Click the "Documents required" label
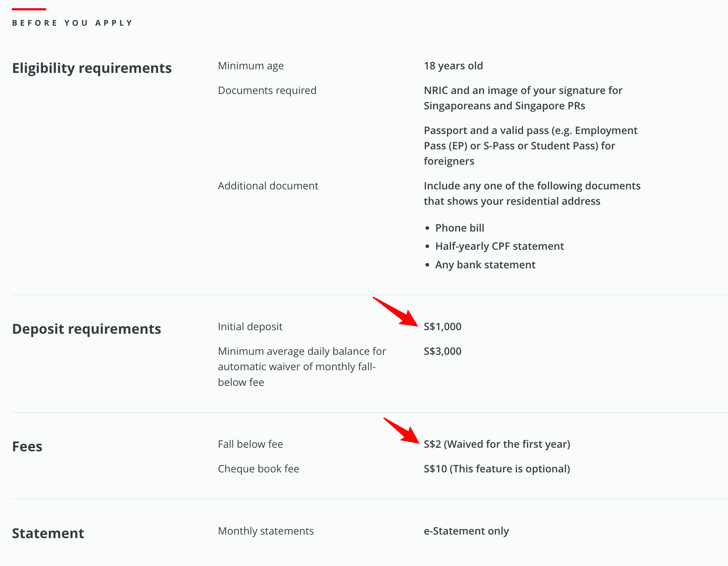728x566 pixels. [267, 90]
